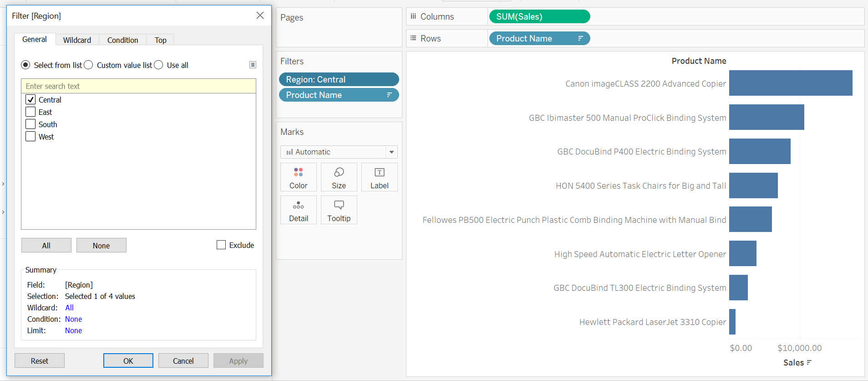Screen dimensions: 868x381
Task: Select the SUM(Sales) pill on Columns
Action: (539, 16)
